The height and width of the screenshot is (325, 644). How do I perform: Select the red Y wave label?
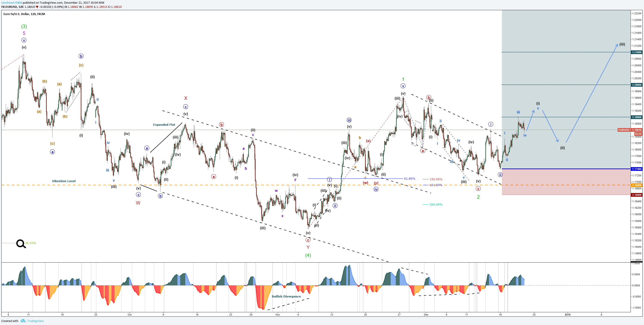pos(308,247)
